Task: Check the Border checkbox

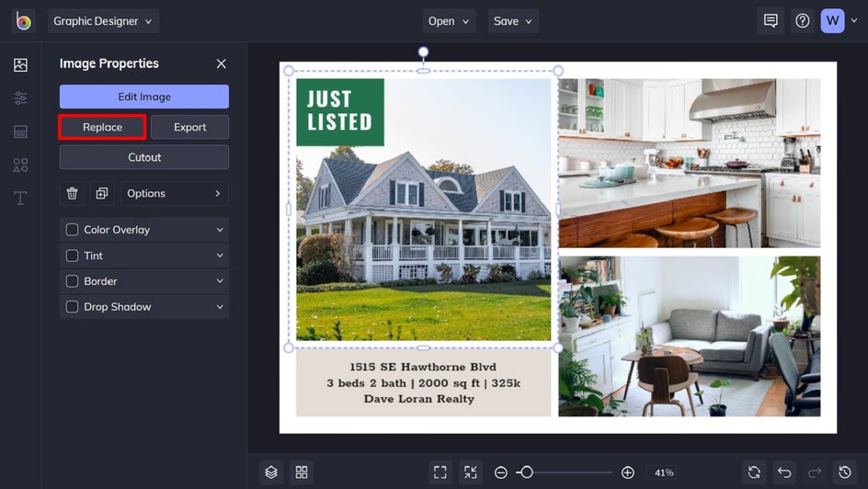Action: click(72, 281)
